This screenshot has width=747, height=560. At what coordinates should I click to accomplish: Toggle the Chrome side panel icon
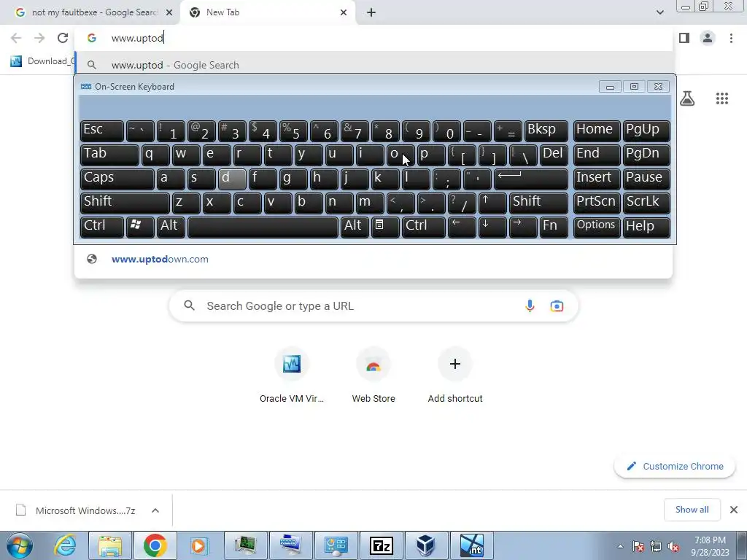click(684, 38)
